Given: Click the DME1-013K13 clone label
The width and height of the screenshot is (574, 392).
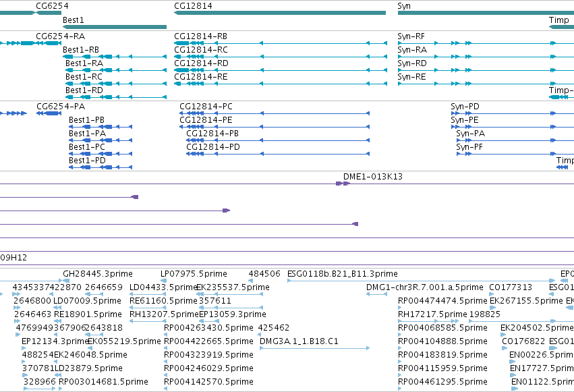Looking at the screenshot, I should [x=373, y=177].
